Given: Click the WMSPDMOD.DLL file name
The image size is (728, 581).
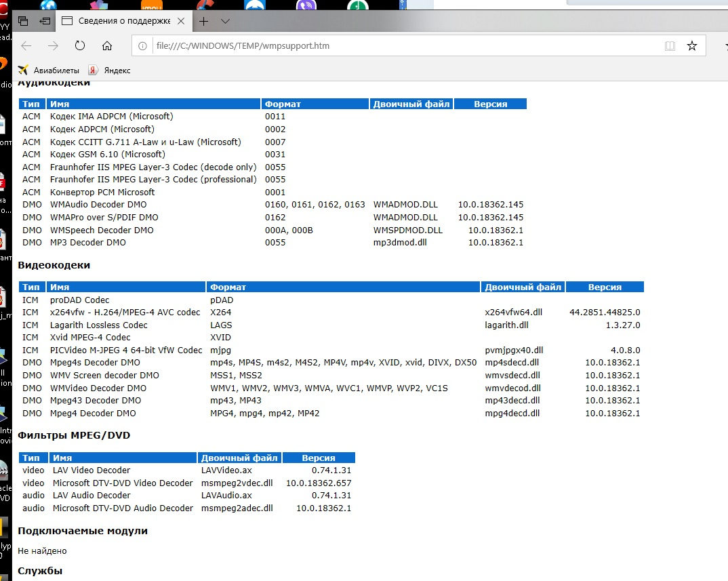Looking at the screenshot, I should 407,231.
